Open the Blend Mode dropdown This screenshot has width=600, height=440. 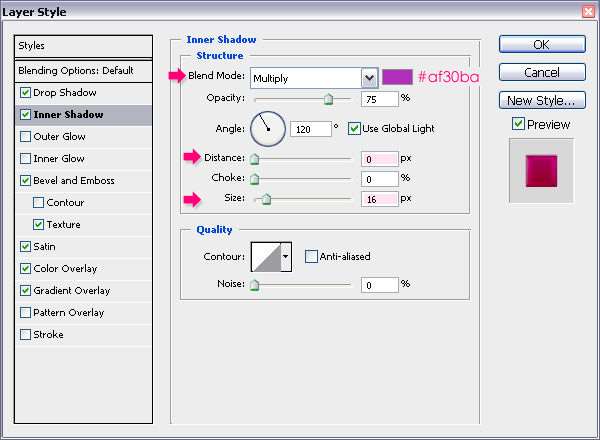tap(314, 78)
